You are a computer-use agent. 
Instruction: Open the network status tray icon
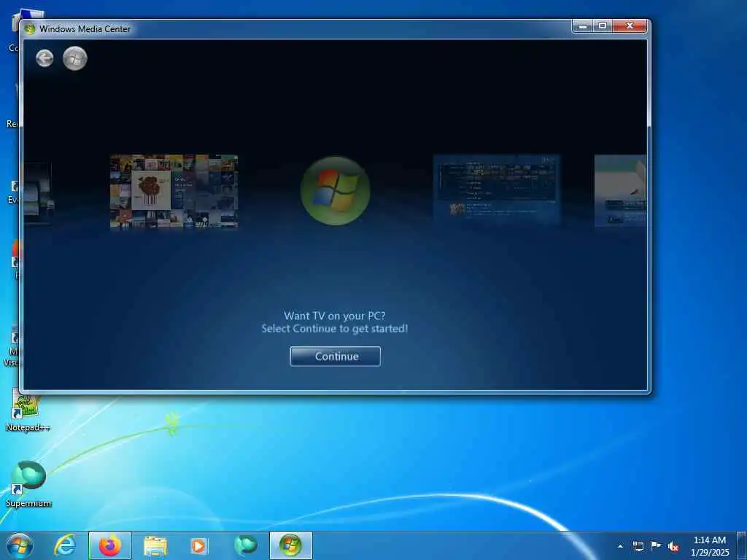tap(638, 546)
